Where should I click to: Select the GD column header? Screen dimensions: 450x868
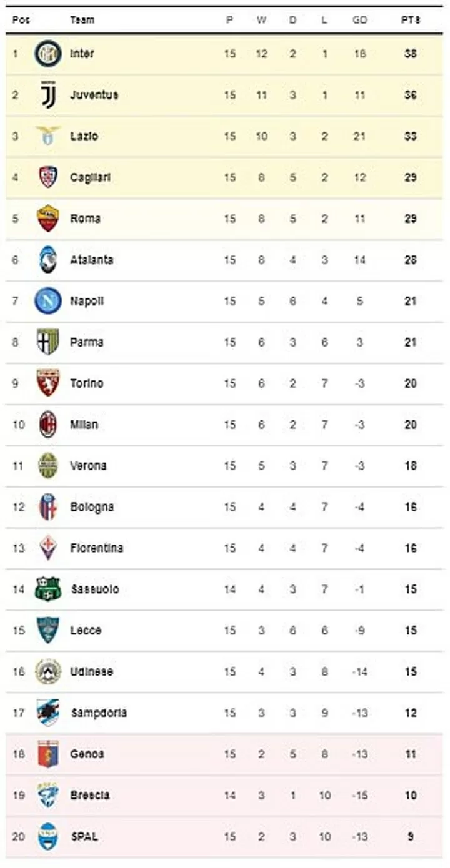pos(359,20)
